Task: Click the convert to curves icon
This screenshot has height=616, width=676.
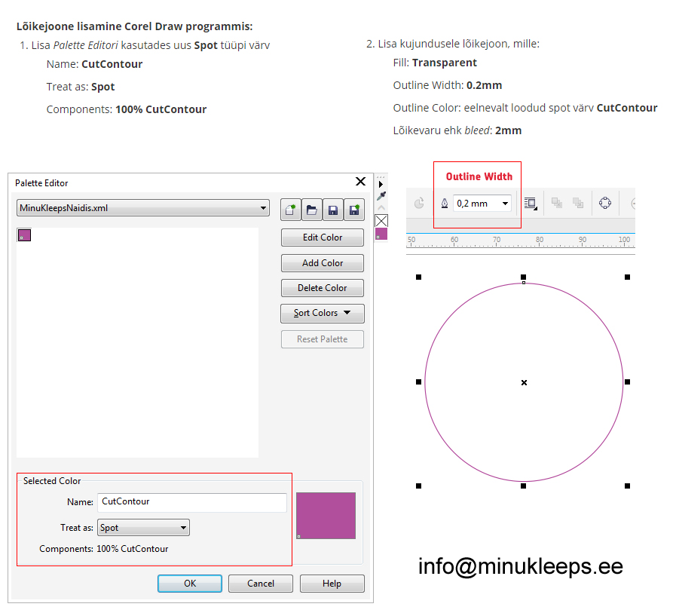Action: [604, 203]
